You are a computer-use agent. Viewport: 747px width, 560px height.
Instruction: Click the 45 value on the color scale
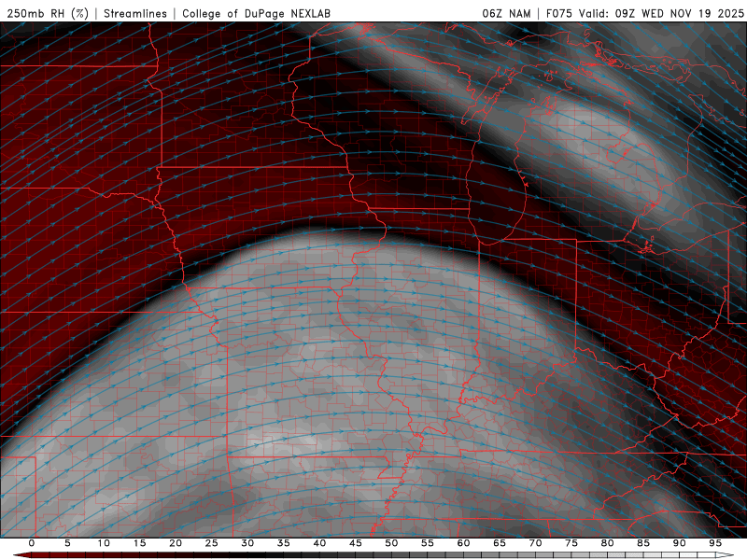(x=356, y=543)
